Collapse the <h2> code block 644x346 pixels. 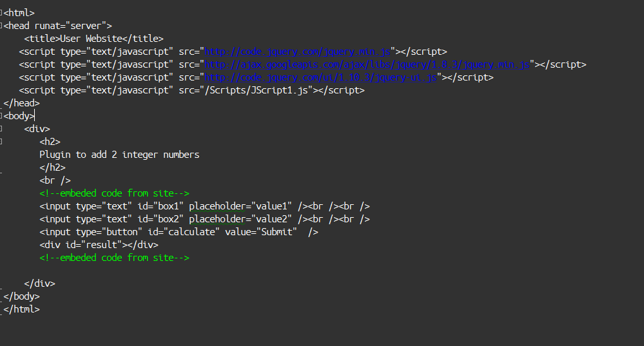1,142
